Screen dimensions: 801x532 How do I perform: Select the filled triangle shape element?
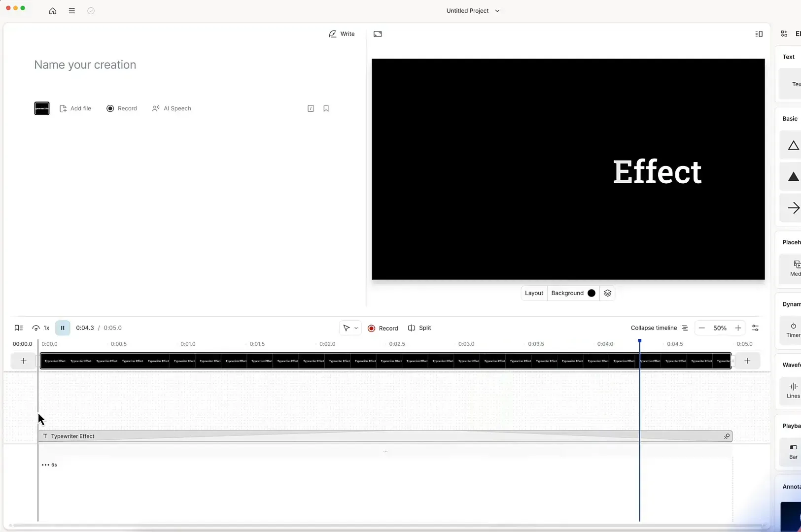pos(793,177)
